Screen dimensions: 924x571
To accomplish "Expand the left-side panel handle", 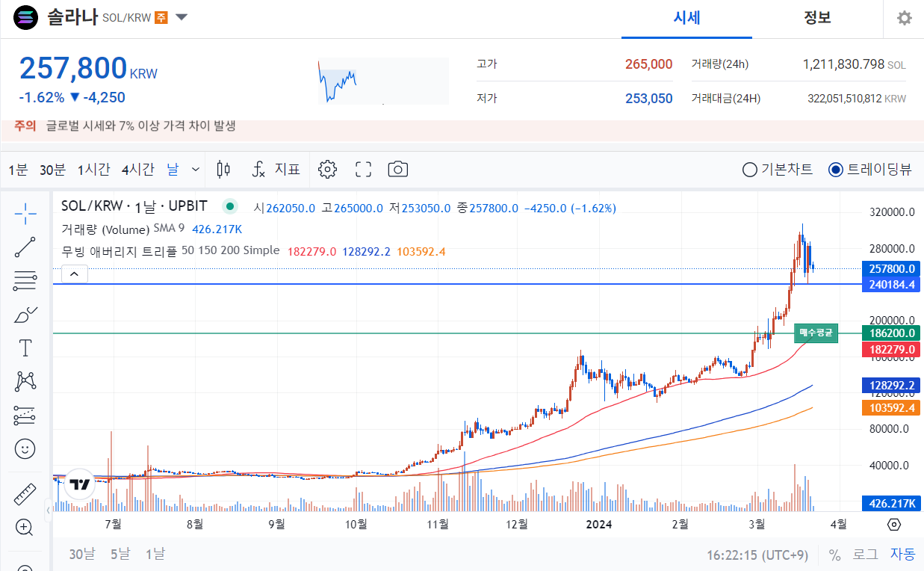I will [x=48, y=510].
